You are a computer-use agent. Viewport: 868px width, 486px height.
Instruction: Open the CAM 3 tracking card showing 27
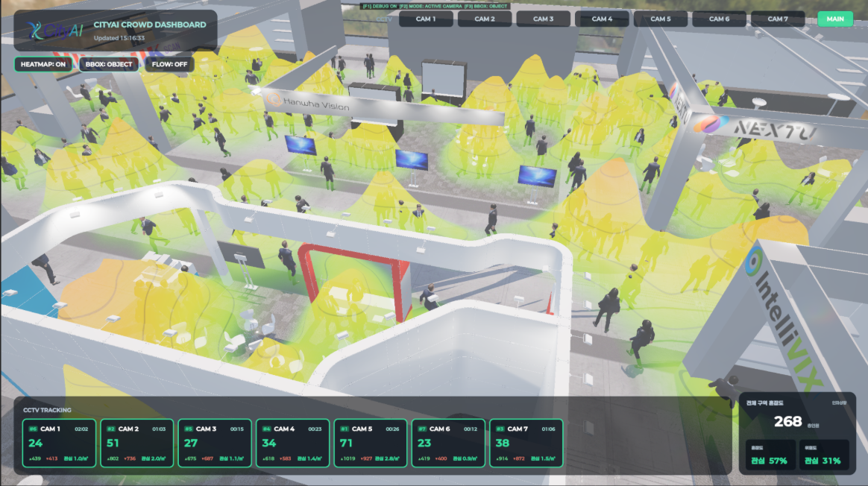click(x=215, y=443)
